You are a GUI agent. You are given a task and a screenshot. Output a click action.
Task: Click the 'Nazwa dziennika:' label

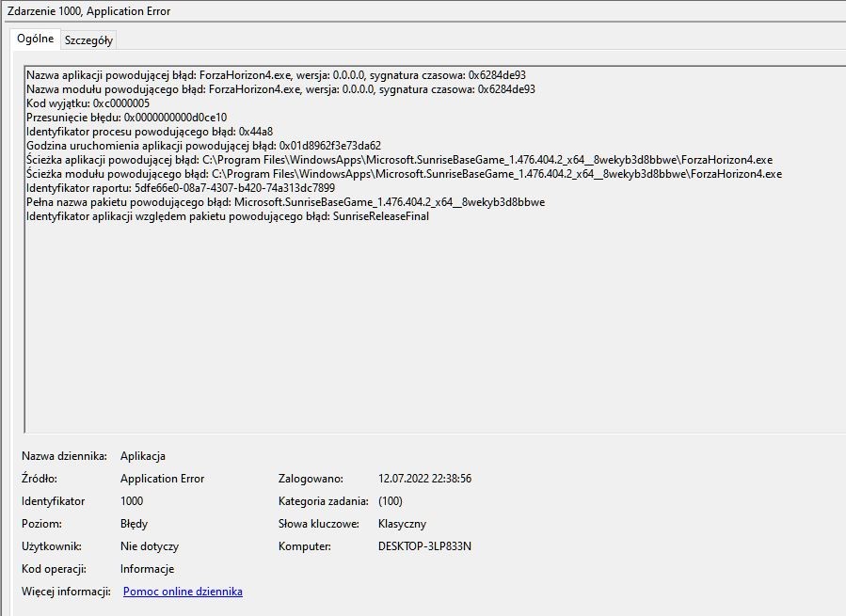point(64,456)
